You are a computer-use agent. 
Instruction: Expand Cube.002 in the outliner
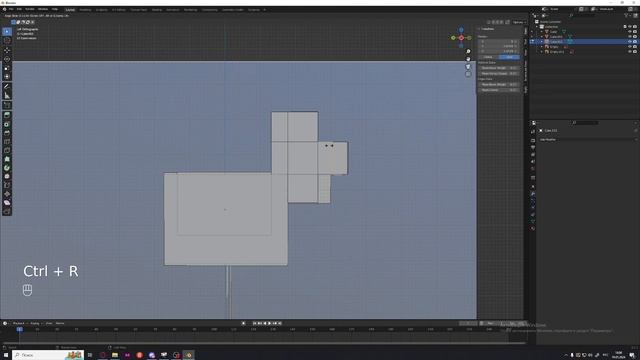[x=542, y=42]
